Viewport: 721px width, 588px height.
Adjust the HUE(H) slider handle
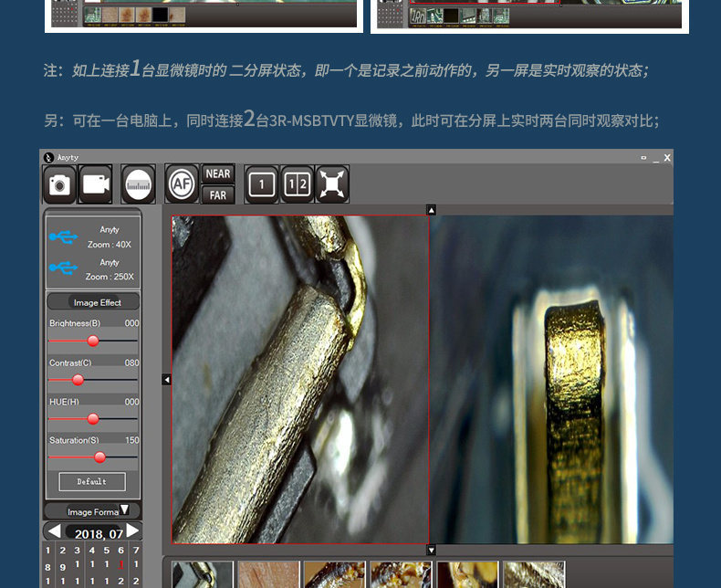coord(93,419)
